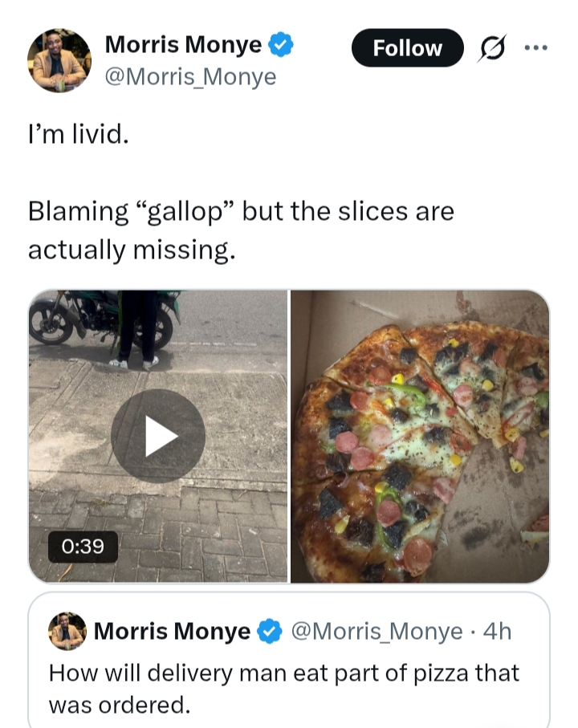Play the video with the center play button
The height and width of the screenshot is (728, 578).
pos(158,436)
